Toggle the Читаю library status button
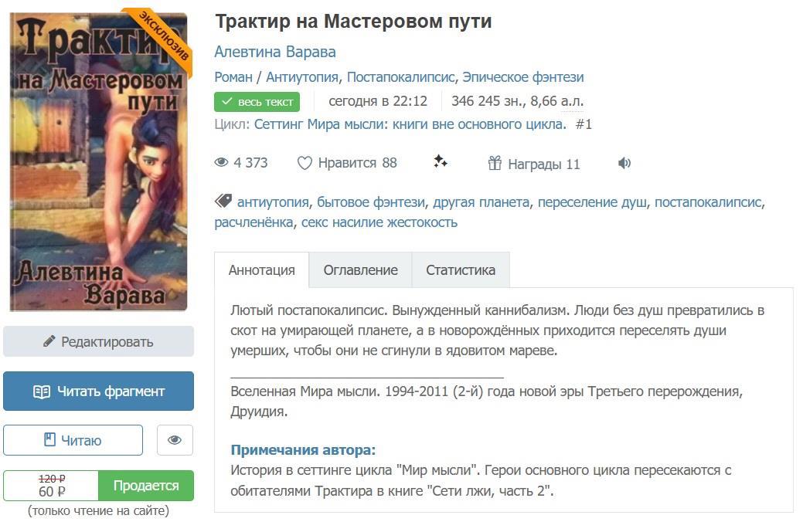 pos(73,440)
